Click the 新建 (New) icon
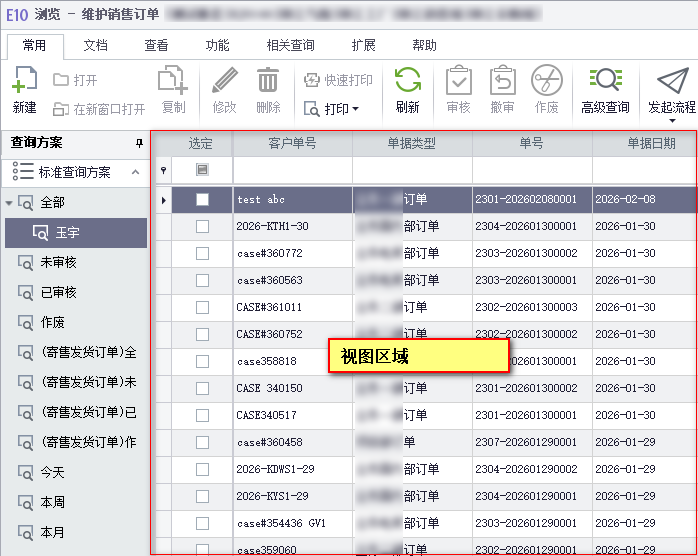Viewport: 698px width, 556px height. (x=25, y=82)
